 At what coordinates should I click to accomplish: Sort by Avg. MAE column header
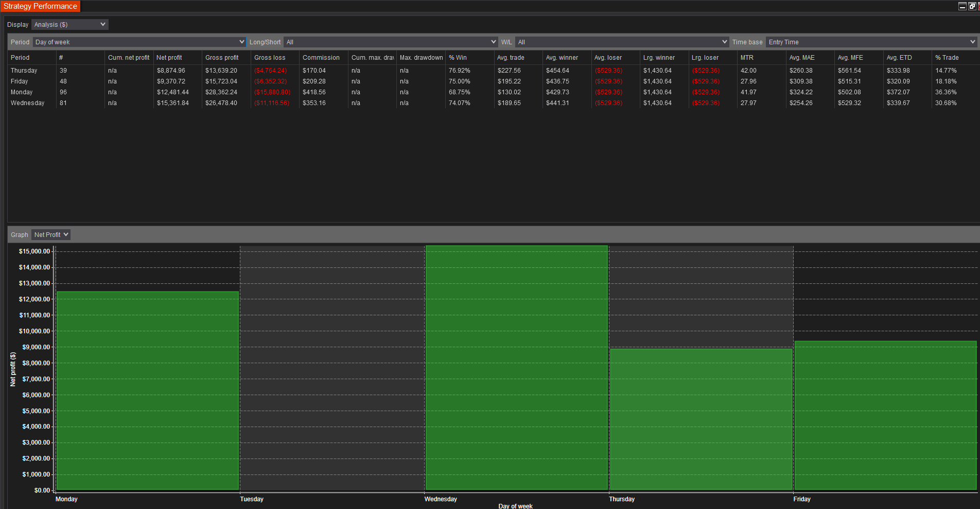click(x=810, y=58)
